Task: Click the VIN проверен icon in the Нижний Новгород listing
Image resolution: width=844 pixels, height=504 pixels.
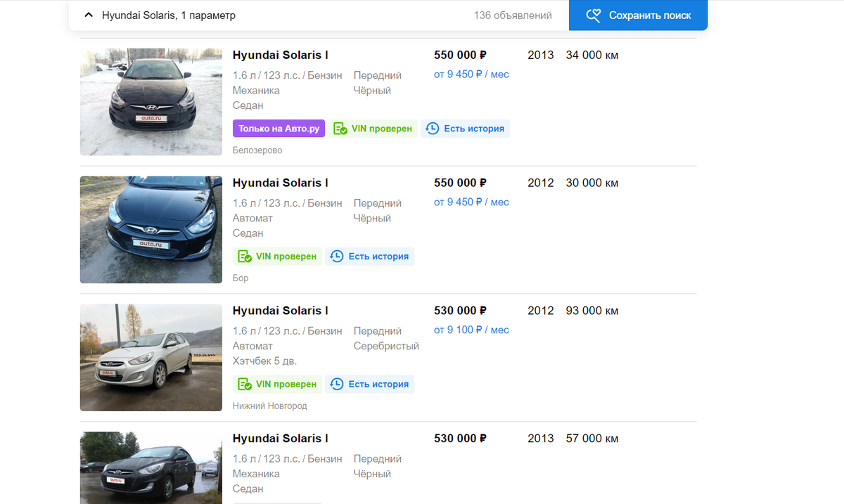Action: [245, 385]
